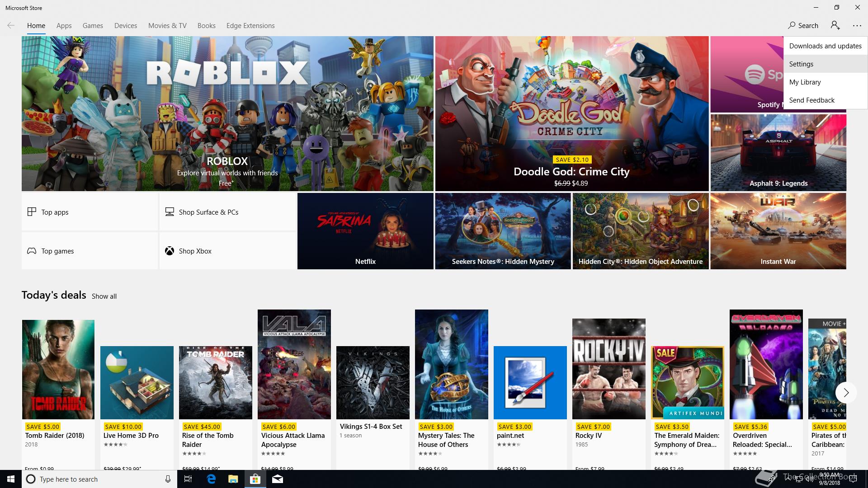Screen dimensions: 868x488
Task: Click the Show all deals link
Action: click(104, 296)
